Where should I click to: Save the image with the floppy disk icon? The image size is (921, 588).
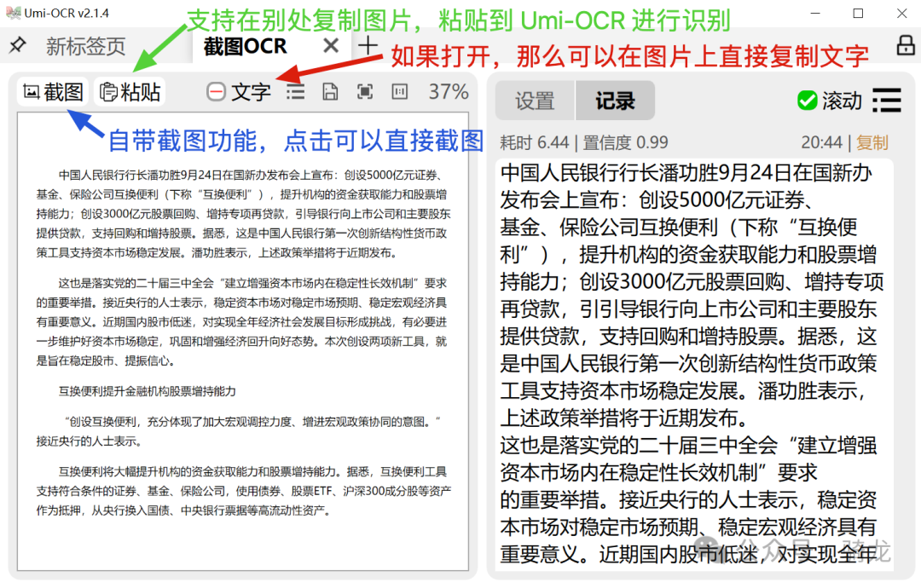point(330,91)
